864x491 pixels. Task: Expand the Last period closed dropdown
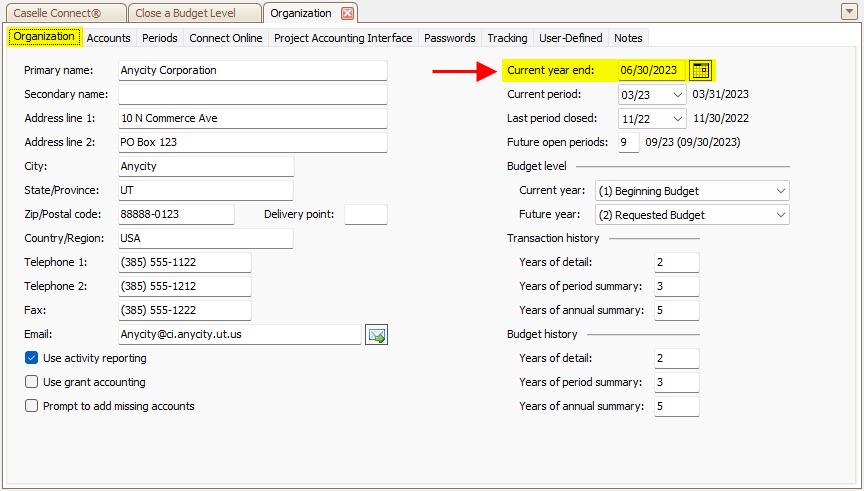tap(677, 118)
